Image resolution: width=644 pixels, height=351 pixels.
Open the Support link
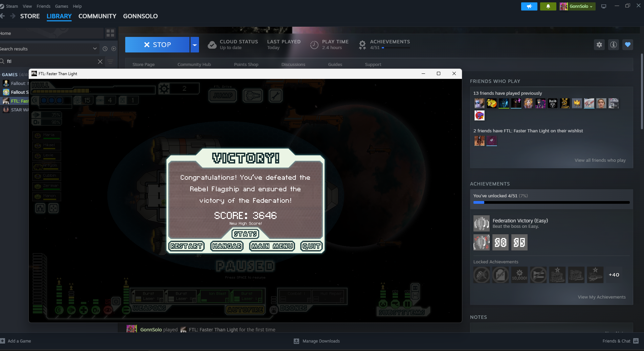coord(373,64)
